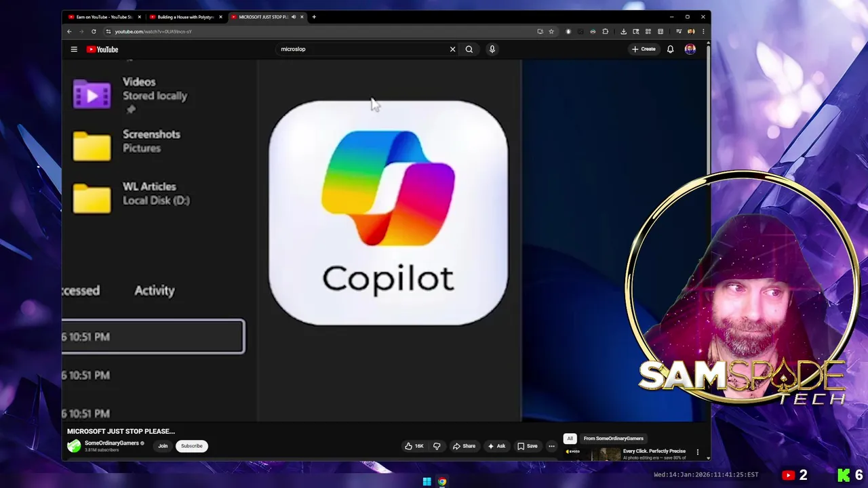This screenshot has height=488, width=868.
Task: Open the Create button menu
Action: tap(644, 49)
